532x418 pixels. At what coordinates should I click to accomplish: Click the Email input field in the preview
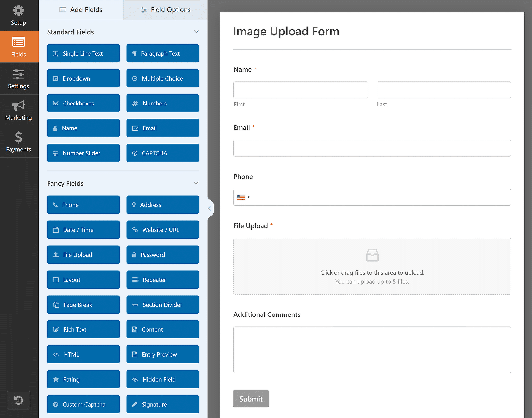pos(372,148)
